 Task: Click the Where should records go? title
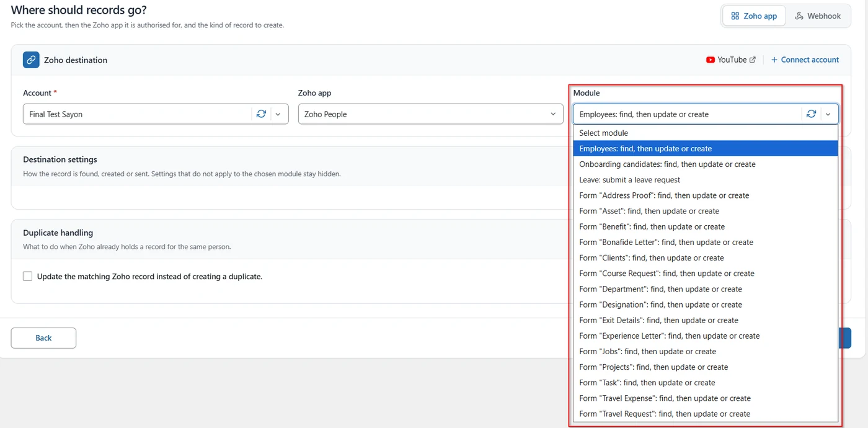point(79,10)
